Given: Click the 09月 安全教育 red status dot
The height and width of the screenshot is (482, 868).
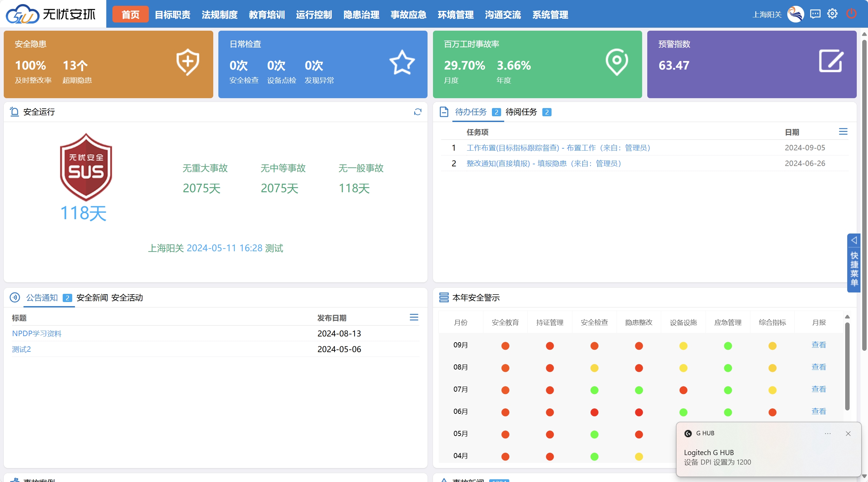Looking at the screenshot, I should click(505, 346).
